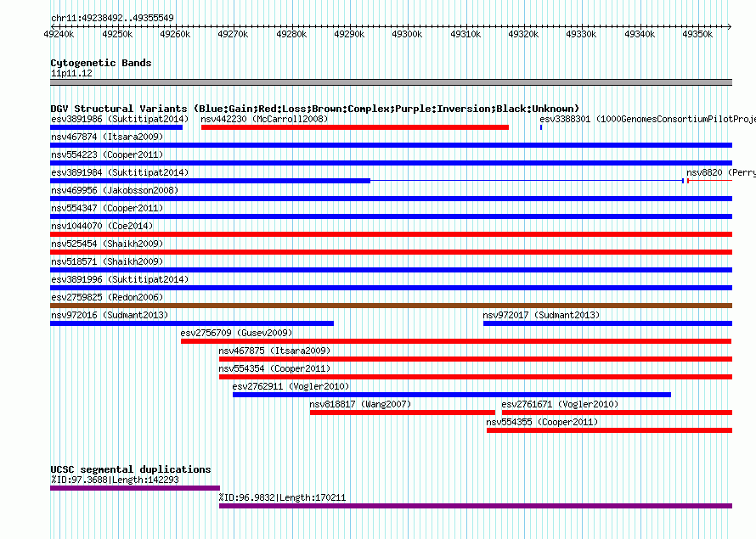Select the %ID:97.3688|Length:142293 label
756x539 pixels.
pos(115,480)
